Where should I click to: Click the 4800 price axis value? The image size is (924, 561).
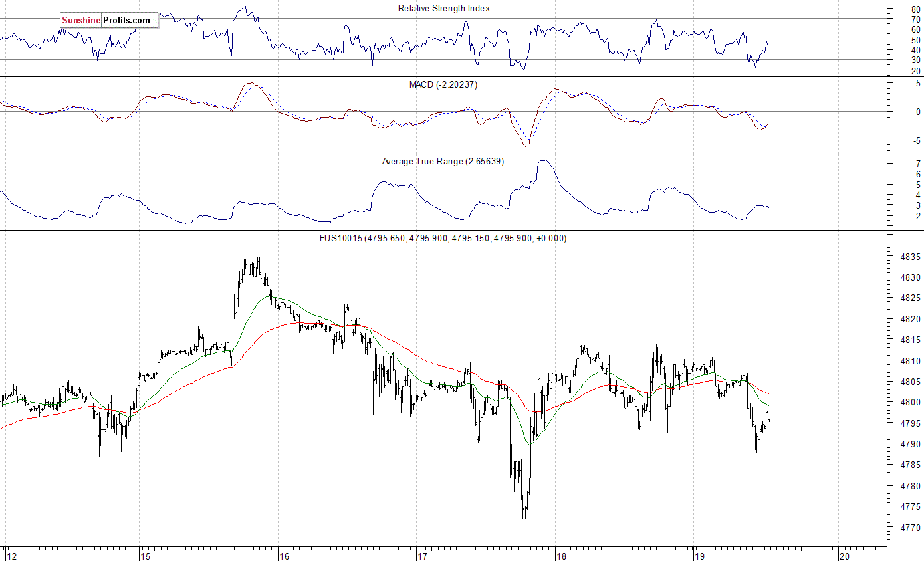click(x=910, y=402)
